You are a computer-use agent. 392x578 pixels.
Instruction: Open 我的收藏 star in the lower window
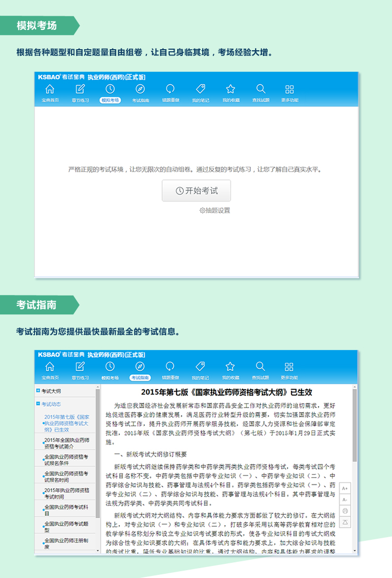click(230, 371)
